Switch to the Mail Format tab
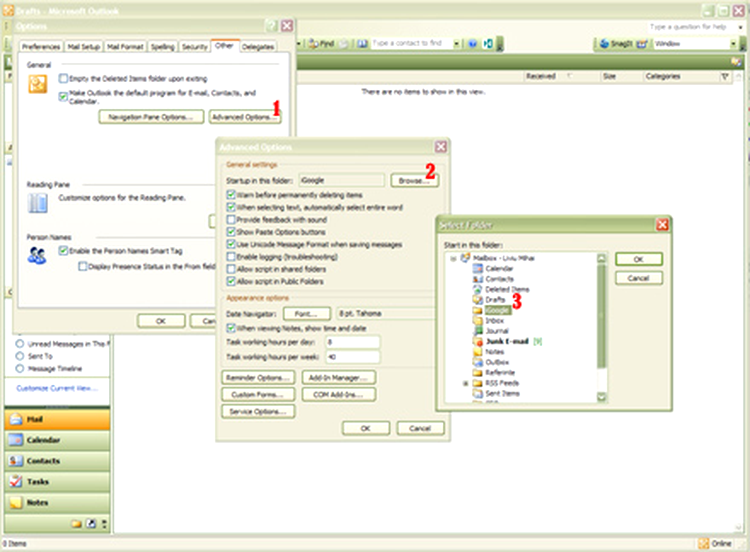Viewport: 750px width, 552px height. point(125,46)
